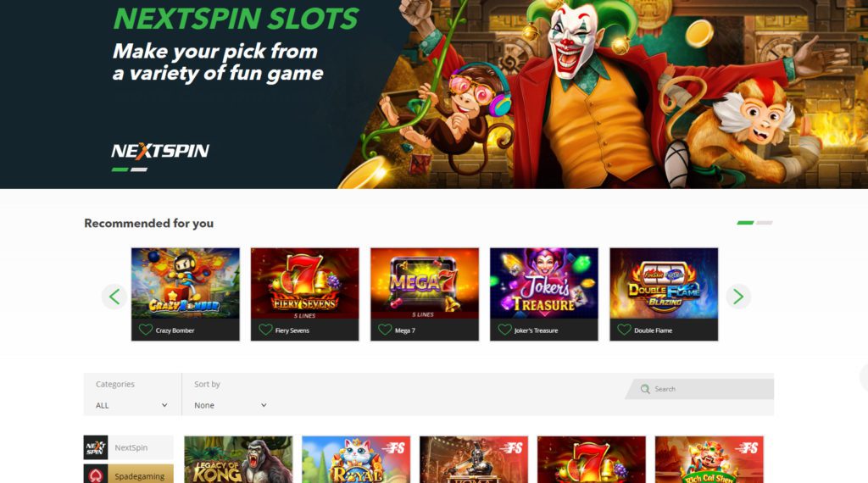
Task: Open the Sort by None dropdown
Action: click(231, 405)
